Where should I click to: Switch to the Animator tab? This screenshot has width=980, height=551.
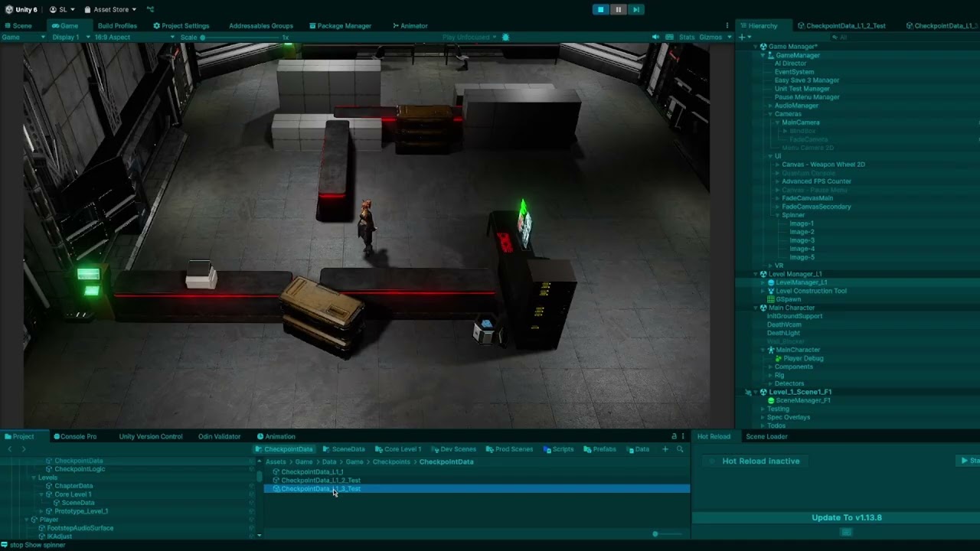point(410,25)
